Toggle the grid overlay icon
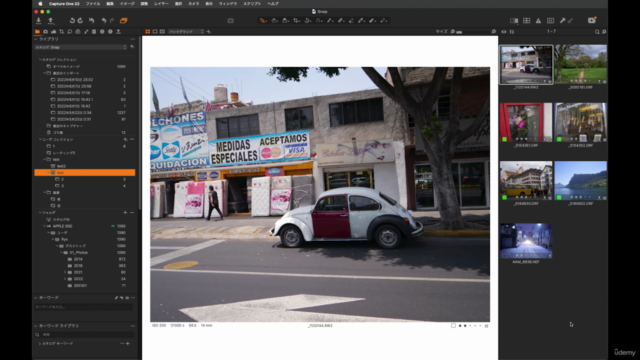This screenshot has height=360, width=640. [551, 20]
